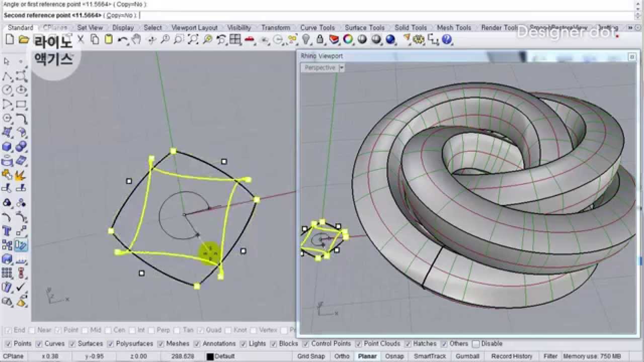Toggle the Meshes filter checkbox
This screenshot has height=362, width=644.
tap(161, 344)
